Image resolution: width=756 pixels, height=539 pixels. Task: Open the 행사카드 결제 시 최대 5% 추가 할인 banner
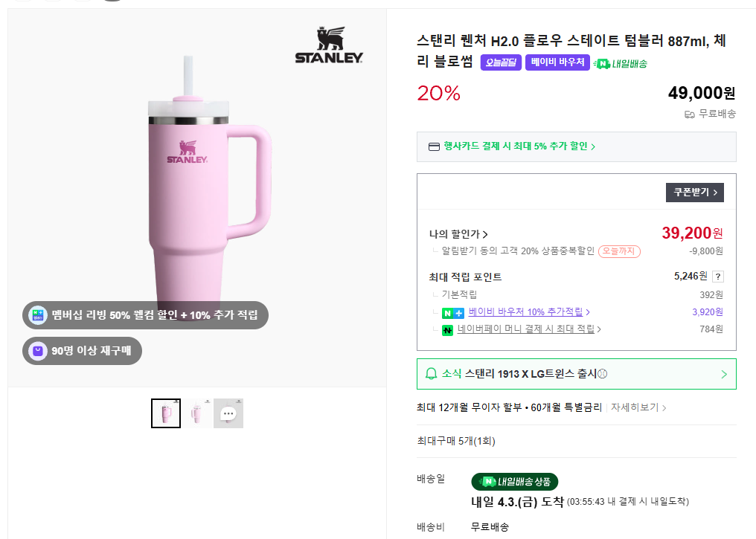[x=519, y=146]
